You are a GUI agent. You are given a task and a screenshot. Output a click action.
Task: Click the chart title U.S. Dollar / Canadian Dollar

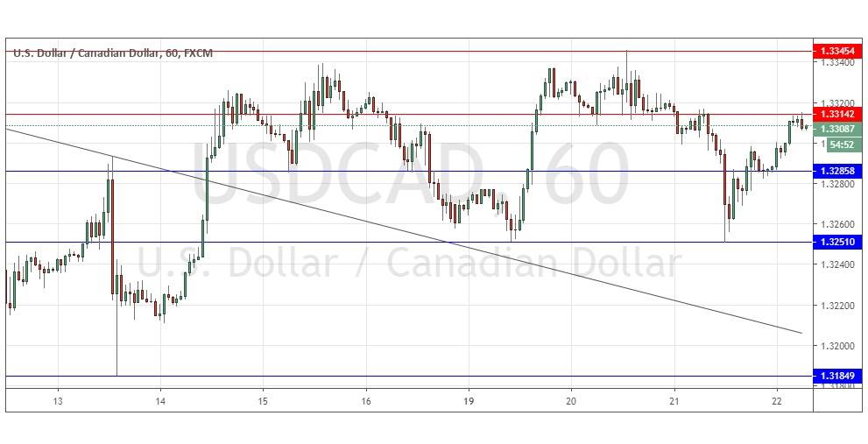[112, 53]
